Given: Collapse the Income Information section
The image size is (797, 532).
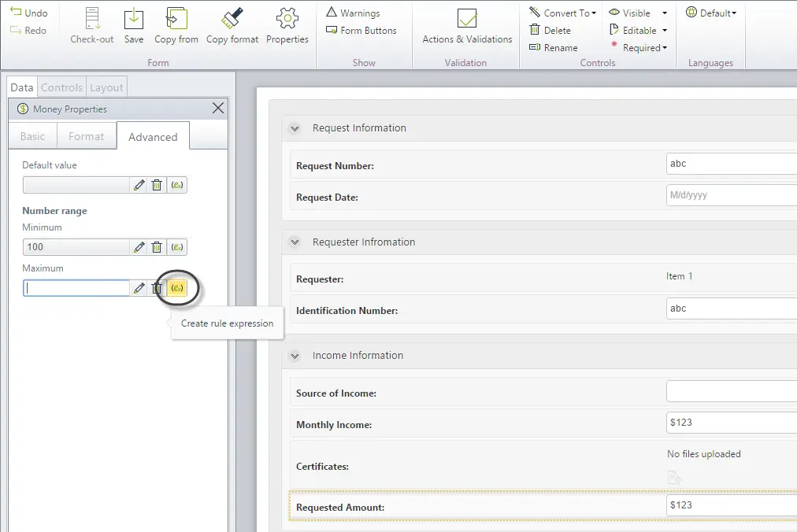Looking at the screenshot, I should tap(295, 356).
